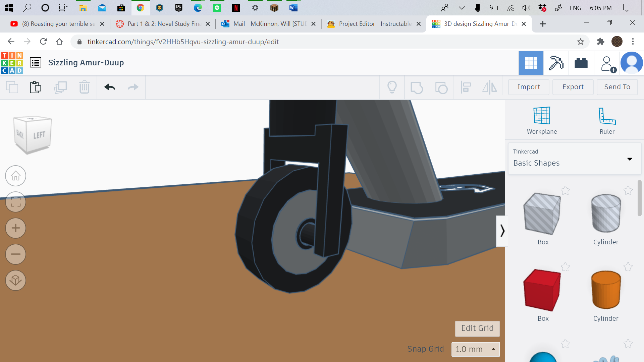The height and width of the screenshot is (362, 644).
Task: Select the Ruler tool
Action: [607, 121]
